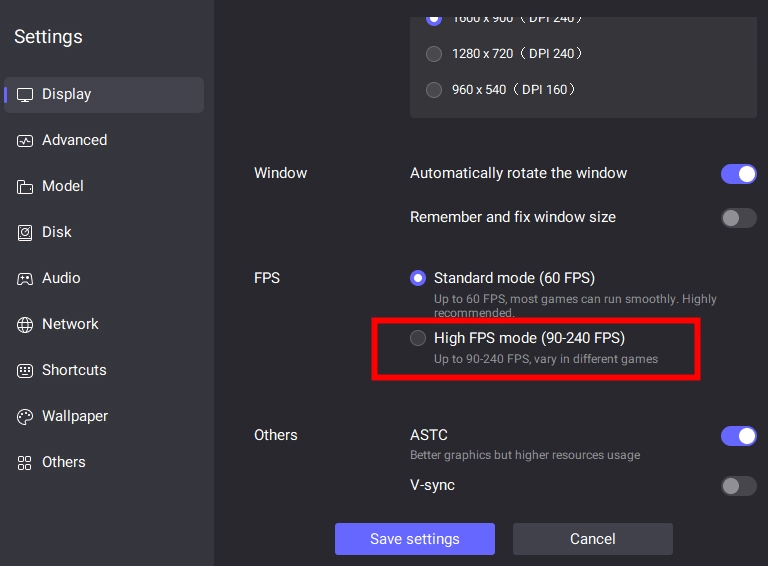The width and height of the screenshot is (768, 566).
Task: Select 1280 x 720 resolution option
Action: (434, 54)
